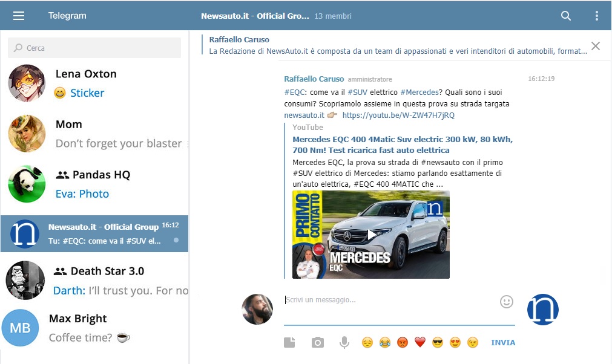Image resolution: width=612 pixels, height=364 pixels.
Task: Click the bearded man user avatar
Action: (257, 309)
